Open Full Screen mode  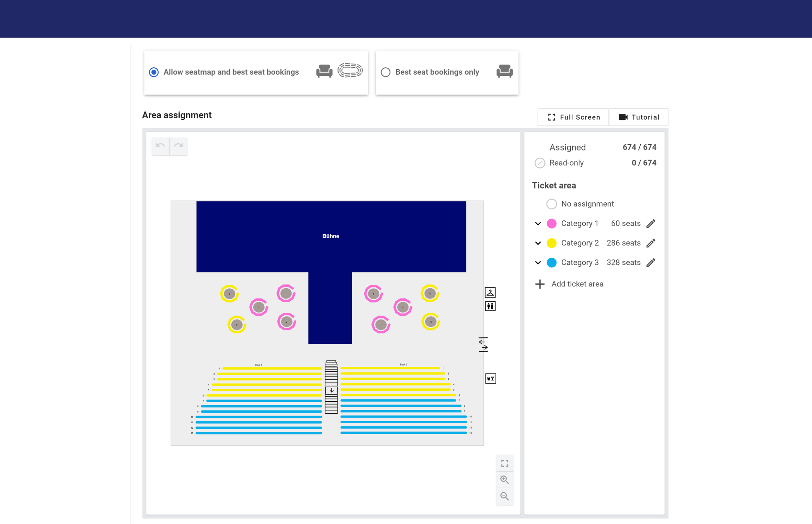coord(574,117)
